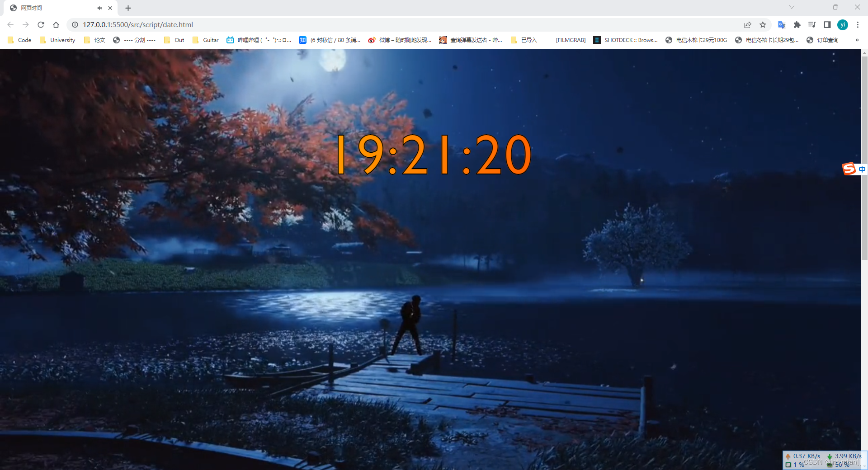The width and height of the screenshot is (868, 470).
Task: Open the 电信冬禧卡长期29包 bookmark
Action: coord(767,40)
